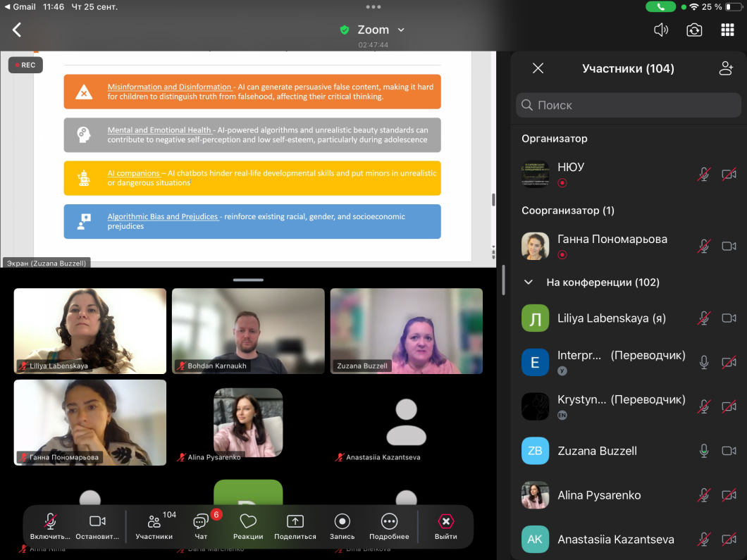Click the invite participant icon
747x560 pixels.
tap(726, 68)
